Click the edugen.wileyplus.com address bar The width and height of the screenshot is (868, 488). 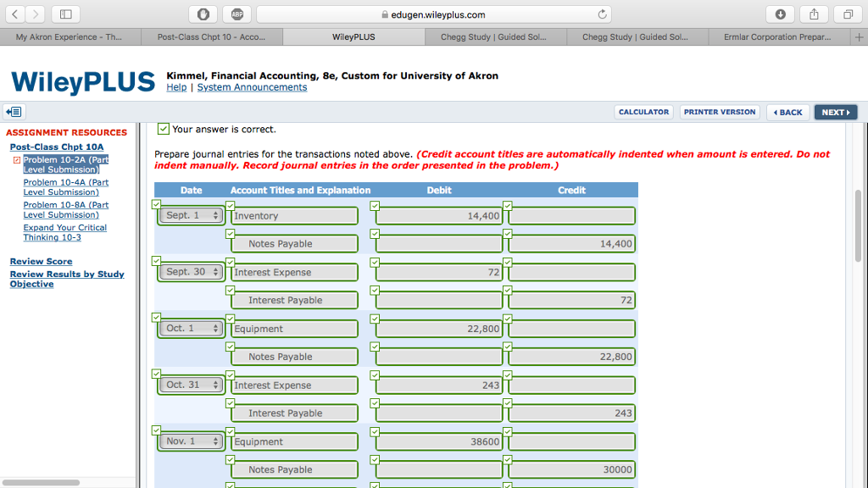(x=434, y=14)
